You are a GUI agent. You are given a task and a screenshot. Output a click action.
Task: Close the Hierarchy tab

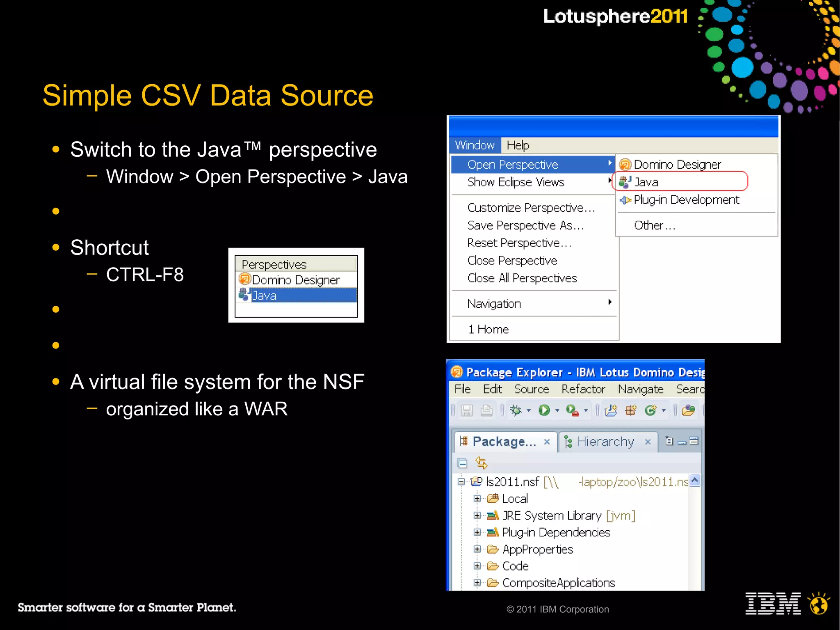648,442
